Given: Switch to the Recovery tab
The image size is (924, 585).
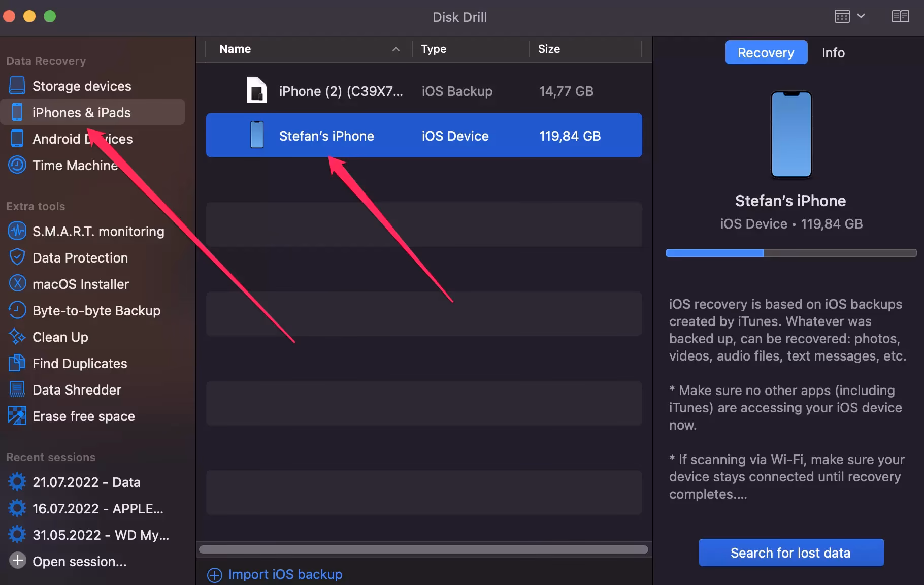Looking at the screenshot, I should (766, 52).
